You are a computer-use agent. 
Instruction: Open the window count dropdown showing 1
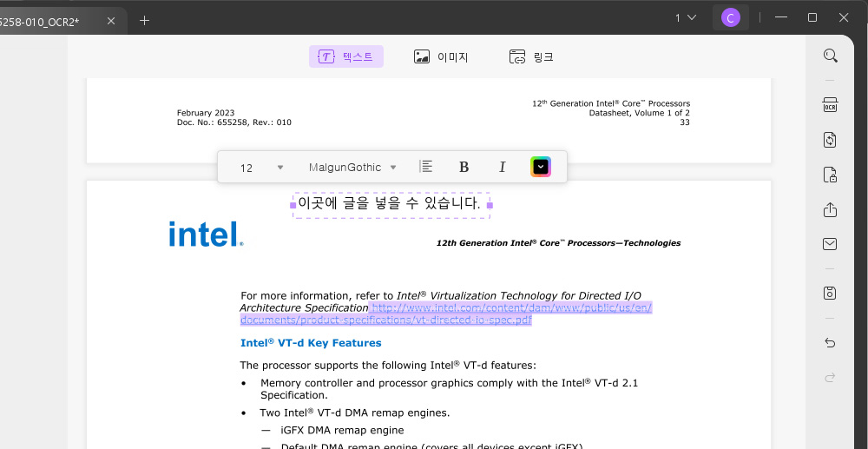686,17
